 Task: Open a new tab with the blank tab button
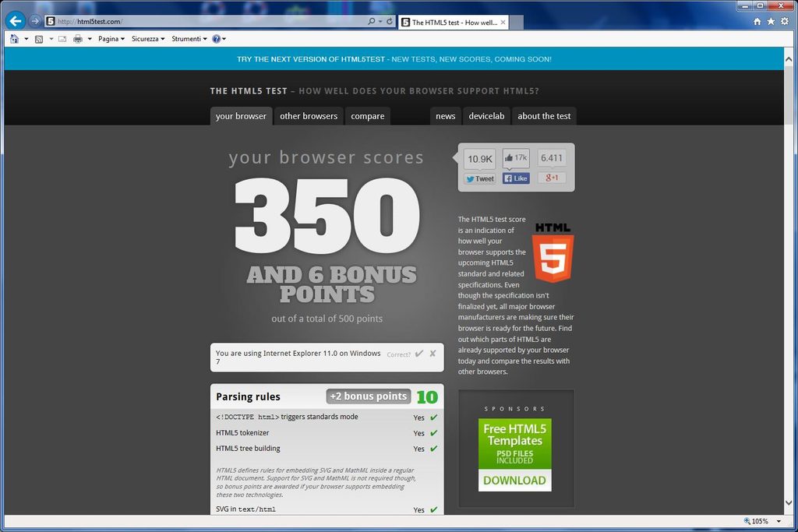(517, 23)
